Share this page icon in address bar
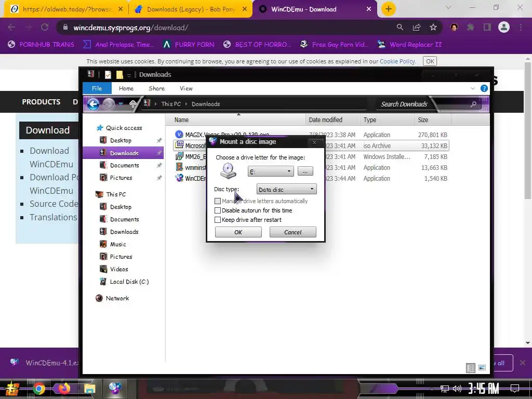Screen dimensions: 532x399 pos(417,27)
